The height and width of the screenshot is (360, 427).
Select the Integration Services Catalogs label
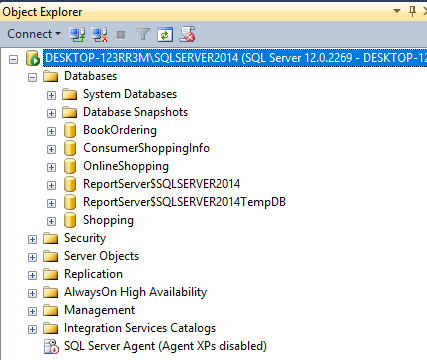click(x=140, y=328)
